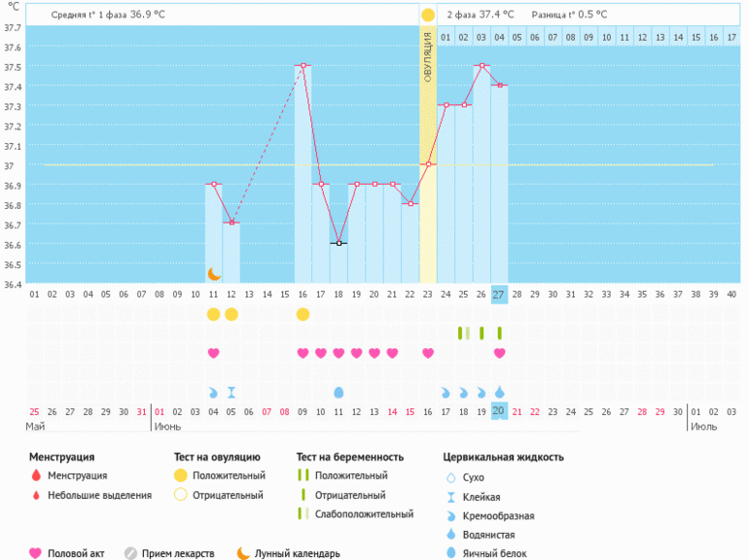Click the yellow ovulation circle in the header

click(428, 15)
